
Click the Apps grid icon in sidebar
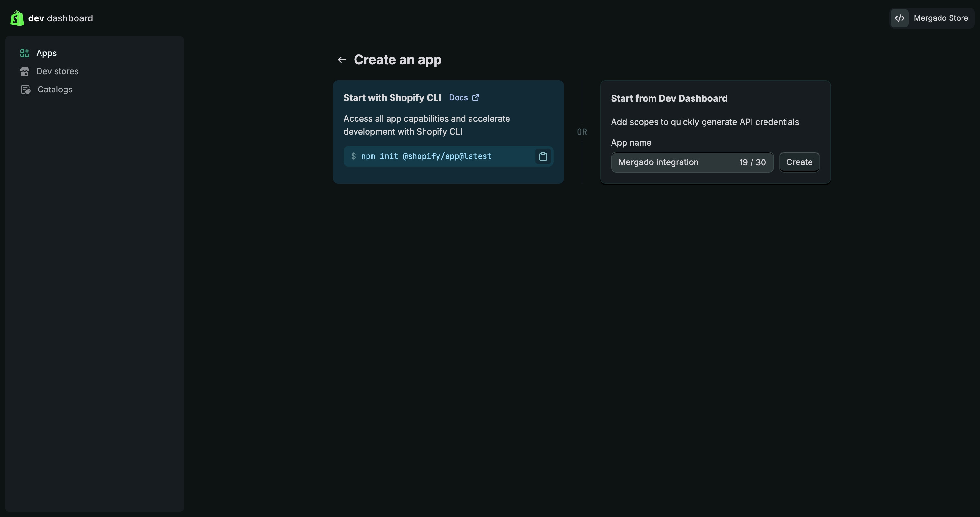24,53
